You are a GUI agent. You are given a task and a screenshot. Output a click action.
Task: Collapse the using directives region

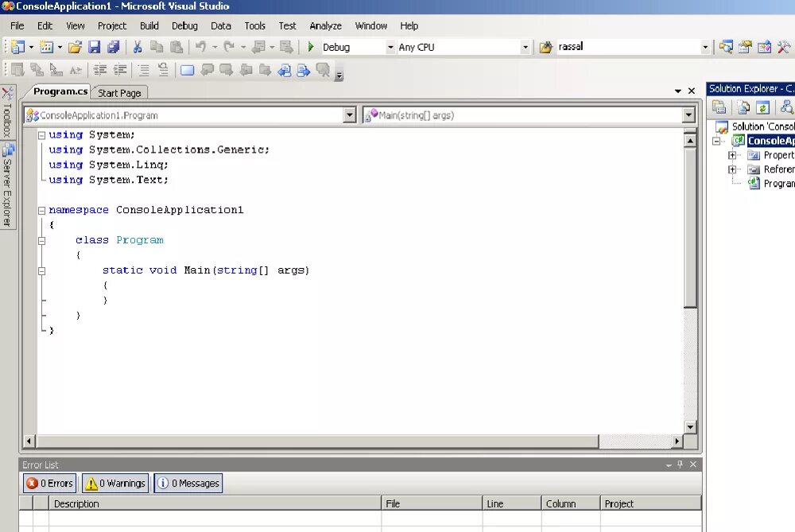(42, 135)
